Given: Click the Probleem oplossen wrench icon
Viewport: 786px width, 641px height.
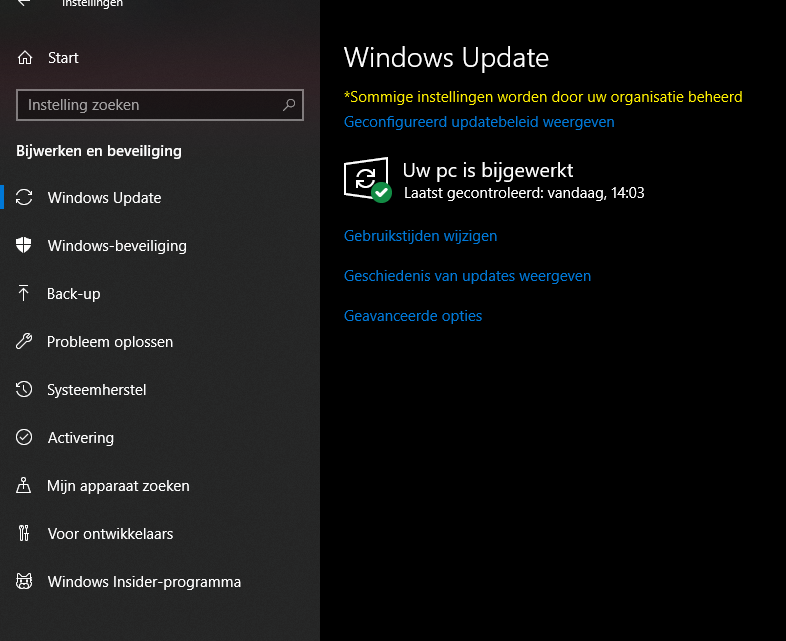Looking at the screenshot, I should click(x=24, y=341).
